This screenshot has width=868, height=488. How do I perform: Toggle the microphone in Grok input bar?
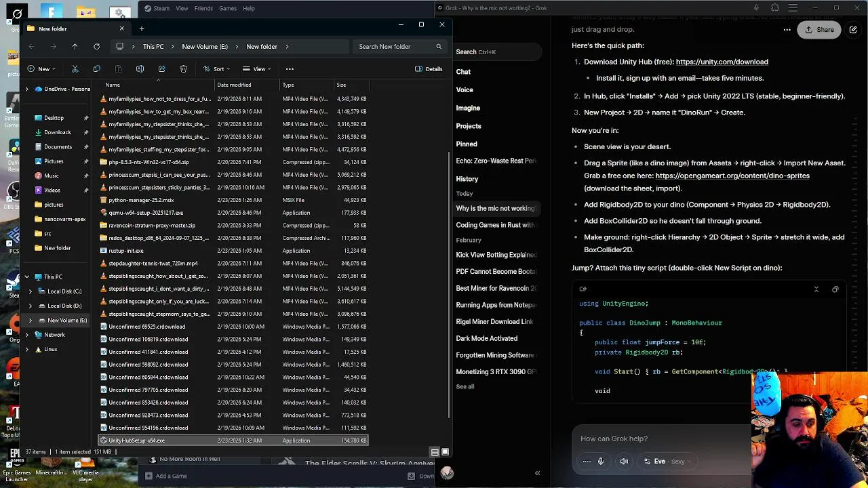601,462
